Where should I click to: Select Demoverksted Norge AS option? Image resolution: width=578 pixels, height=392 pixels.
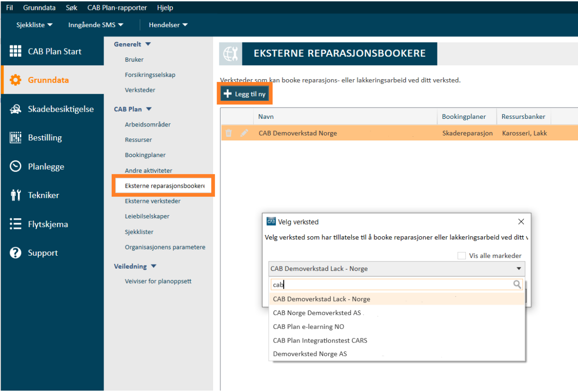[x=396, y=354]
